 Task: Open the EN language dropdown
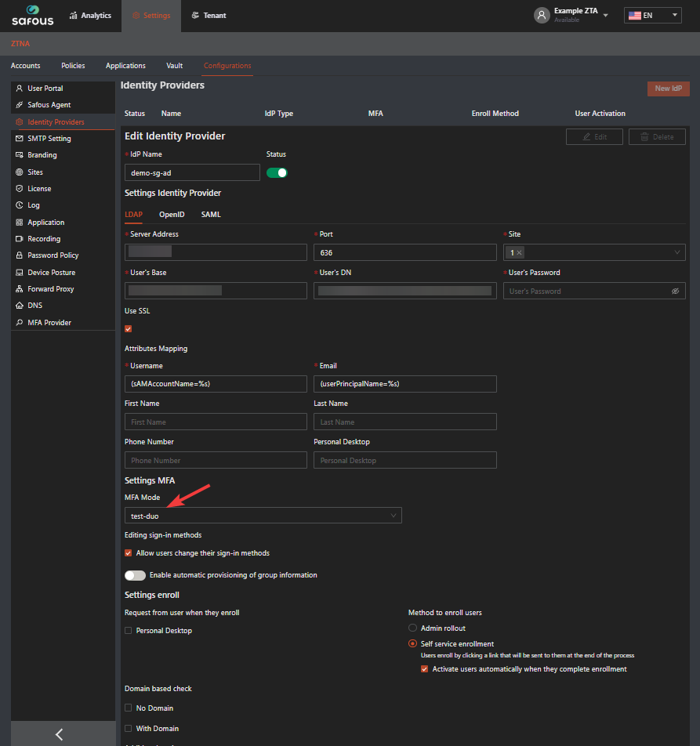[x=652, y=16]
